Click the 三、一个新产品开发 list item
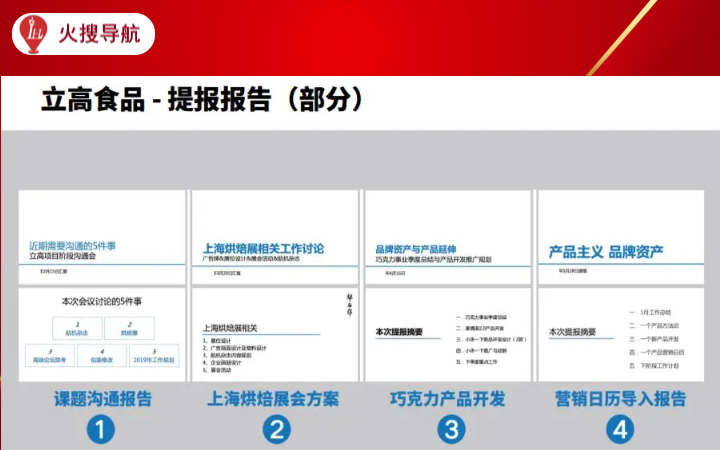The width and height of the screenshot is (720, 450). 654,339
